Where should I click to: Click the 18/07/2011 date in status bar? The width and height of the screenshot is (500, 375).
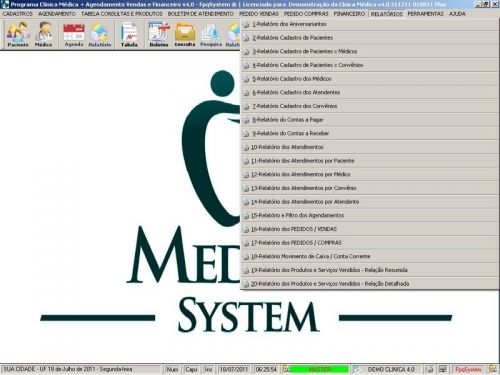(x=234, y=369)
